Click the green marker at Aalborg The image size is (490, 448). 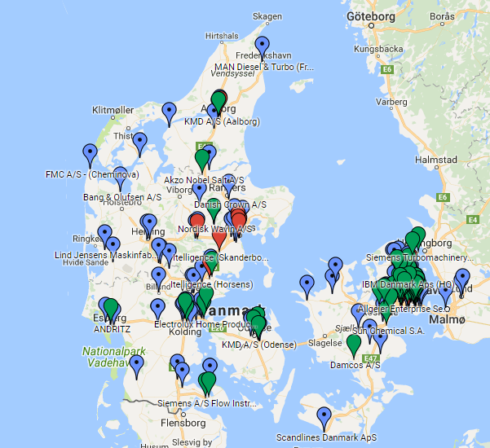pos(219,103)
